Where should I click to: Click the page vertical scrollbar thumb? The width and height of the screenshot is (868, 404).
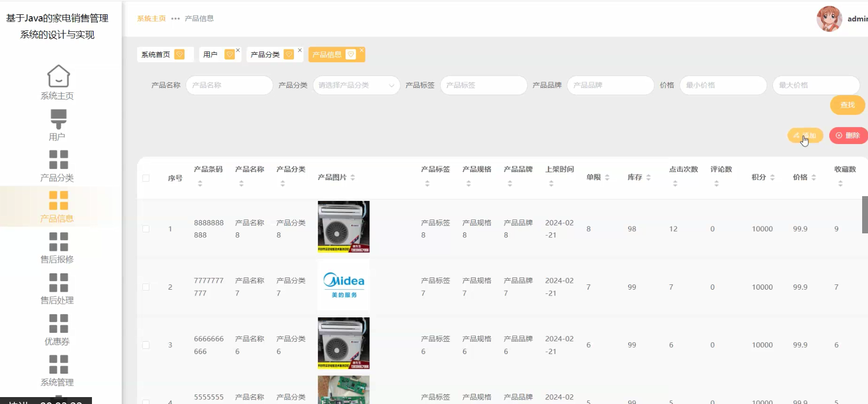tap(865, 215)
